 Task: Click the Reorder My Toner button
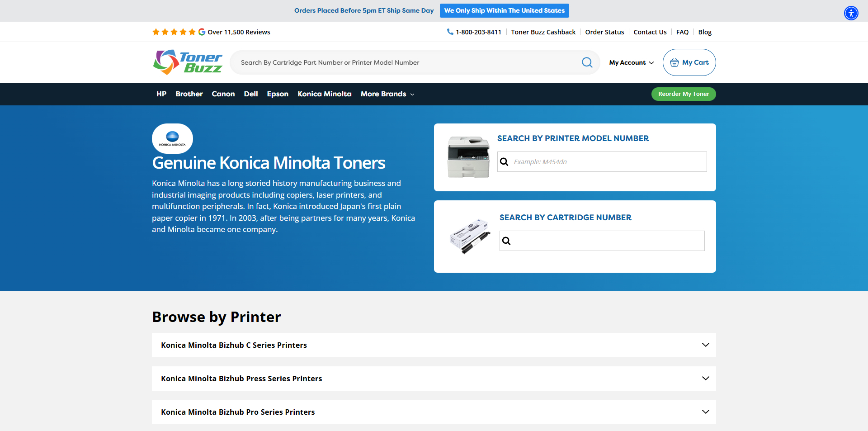[683, 94]
